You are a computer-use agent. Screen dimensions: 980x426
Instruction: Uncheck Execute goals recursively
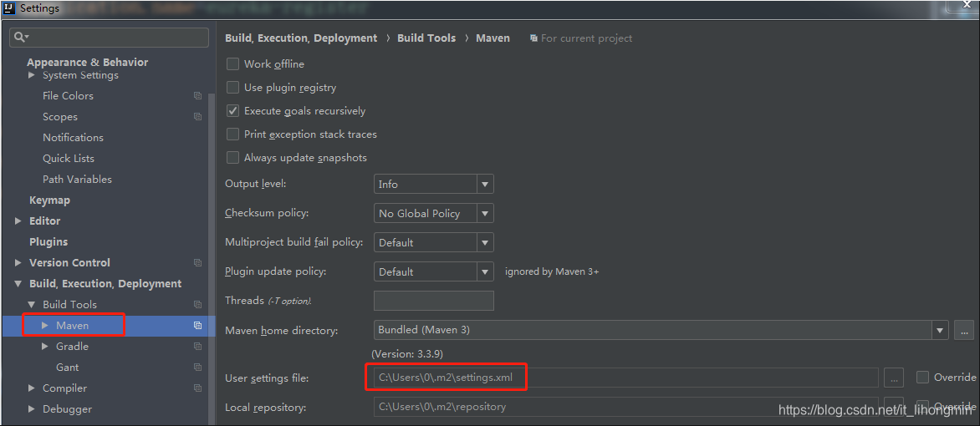232,110
